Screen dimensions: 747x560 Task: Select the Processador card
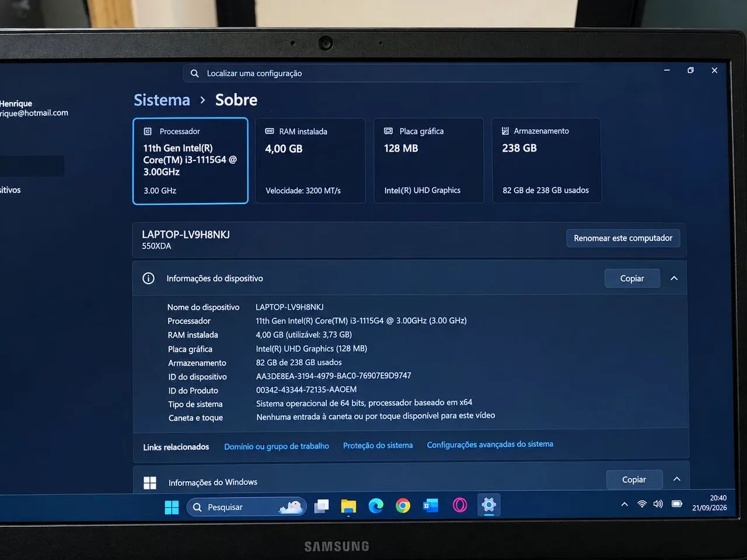point(190,161)
